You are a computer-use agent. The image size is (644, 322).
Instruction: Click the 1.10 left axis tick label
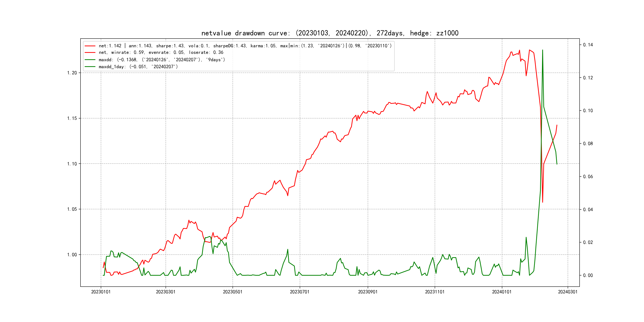click(x=72, y=164)
